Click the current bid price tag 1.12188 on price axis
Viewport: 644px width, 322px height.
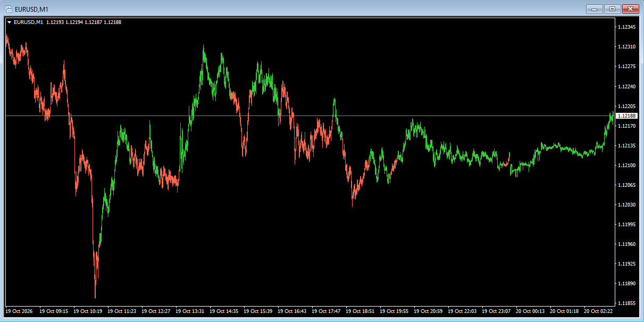pos(626,115)
